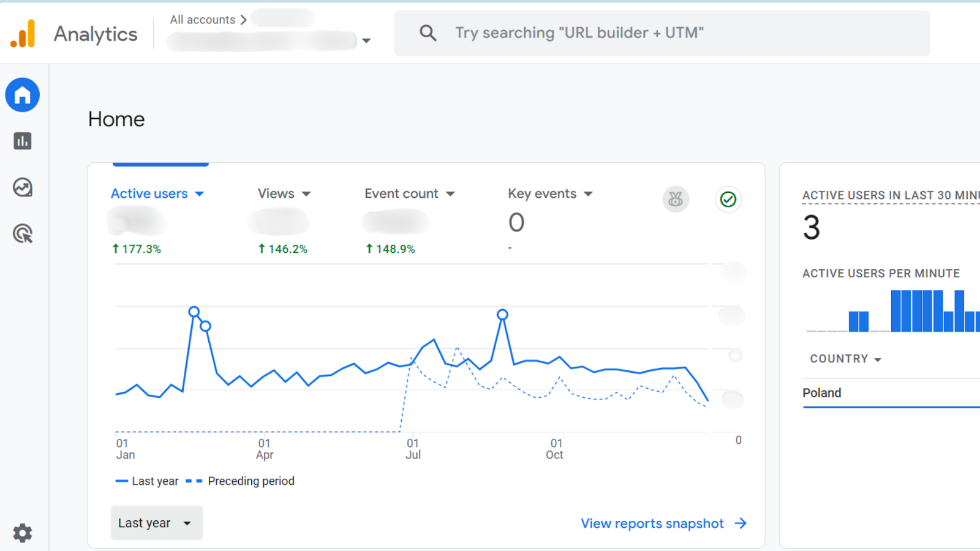Click the search magnifier icon

[x=428, y=32]
